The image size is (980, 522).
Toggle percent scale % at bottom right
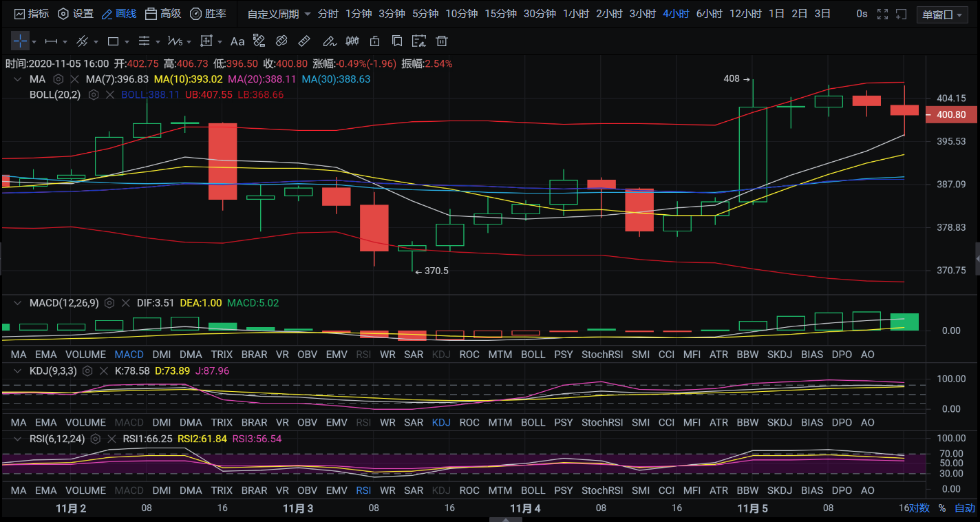coord(942,508)
